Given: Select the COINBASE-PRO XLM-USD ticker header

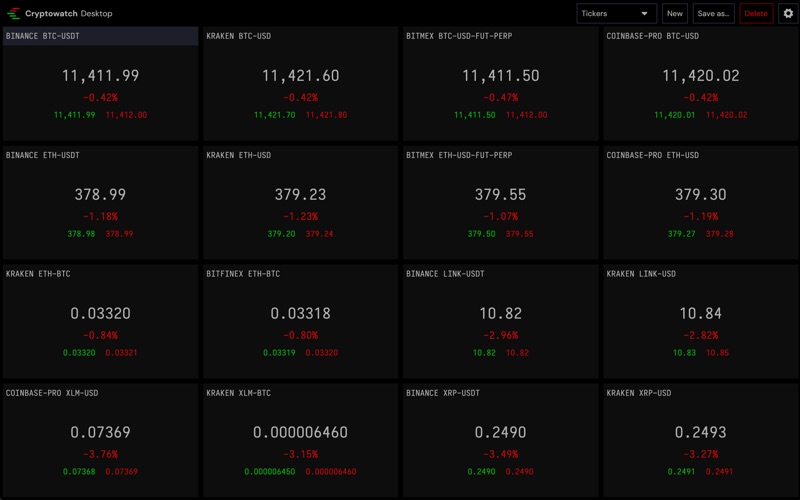Looking at the screenshot, I should (52, 393).
